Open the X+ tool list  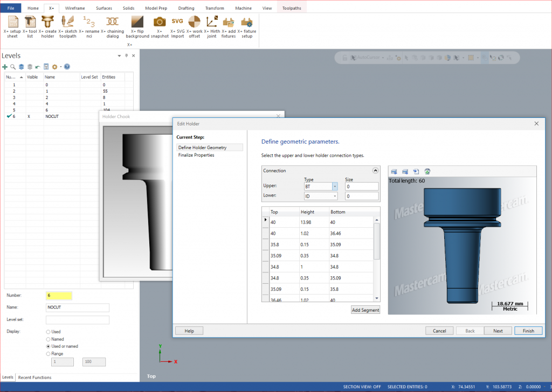point(30,23)
